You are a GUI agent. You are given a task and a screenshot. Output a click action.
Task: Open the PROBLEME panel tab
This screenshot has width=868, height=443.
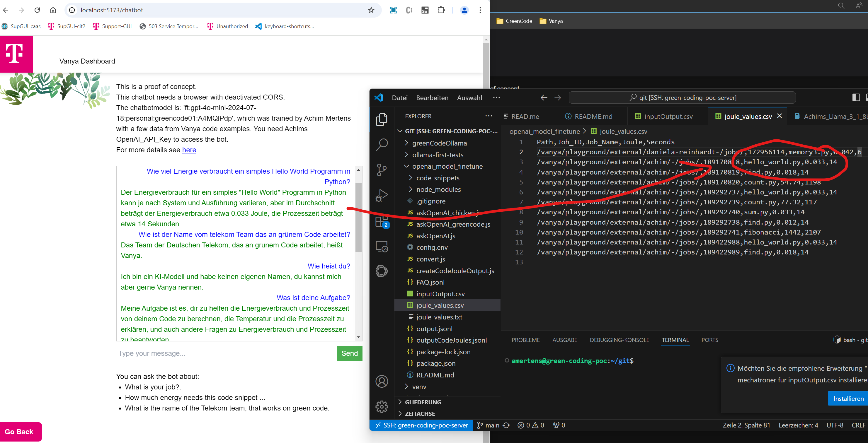525,340
